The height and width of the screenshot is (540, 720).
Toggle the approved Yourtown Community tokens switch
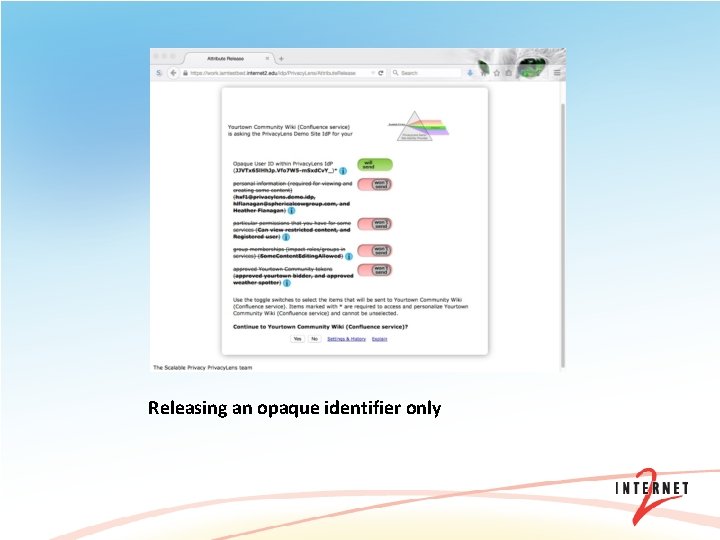pyautogui.click(x=375, y=270)
